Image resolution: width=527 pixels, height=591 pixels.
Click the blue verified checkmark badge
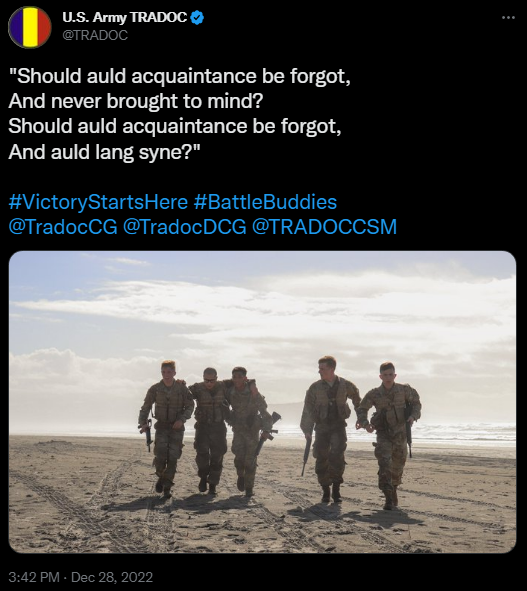tap(198, 17)
